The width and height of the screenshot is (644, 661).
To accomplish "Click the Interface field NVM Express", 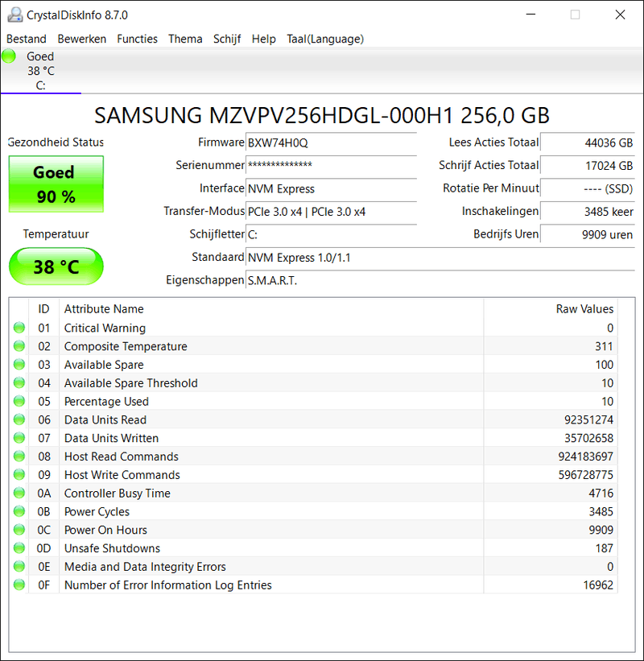I will click(x=331, y=188).
